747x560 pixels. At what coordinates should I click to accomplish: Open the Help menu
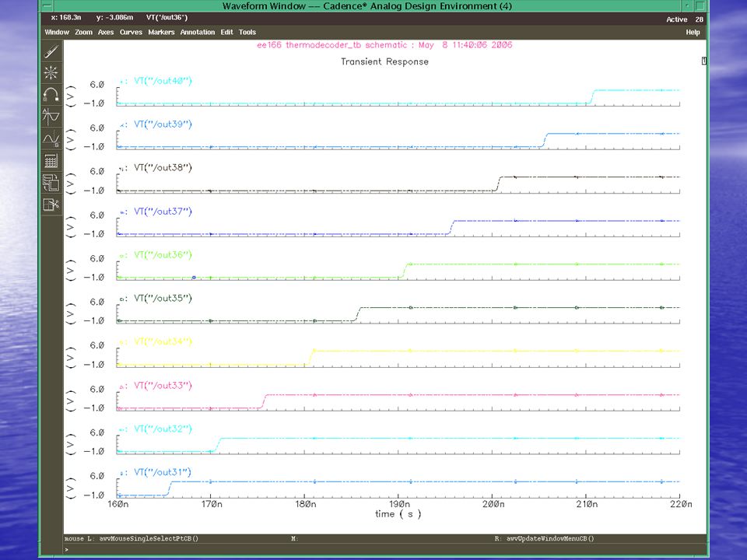[693, 32]
